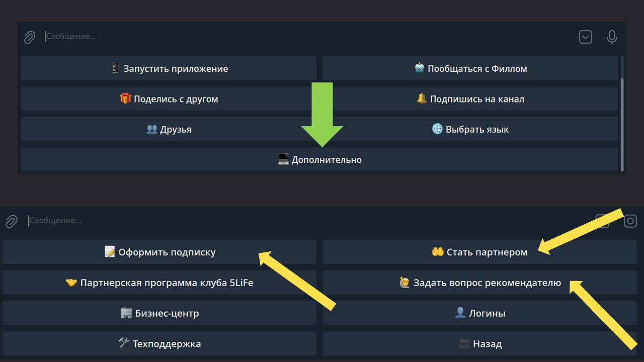644x362 pixels.
Task: Tap Подпишись на канал button
Action: [470, 99]
